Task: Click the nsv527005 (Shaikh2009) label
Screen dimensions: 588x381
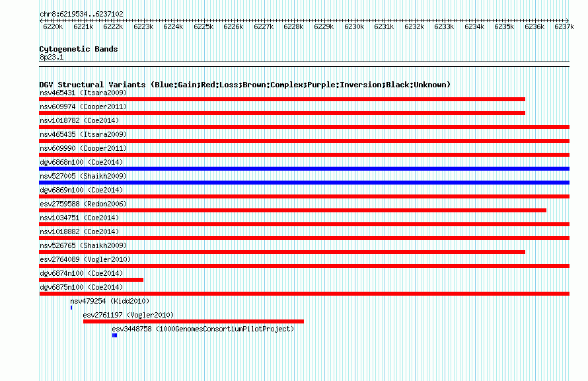Action: [83, 176]
